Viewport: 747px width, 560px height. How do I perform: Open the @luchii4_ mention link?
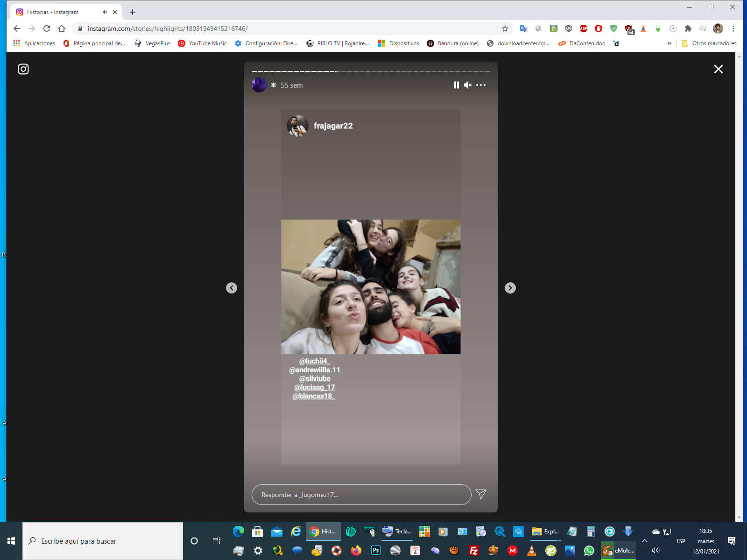[315, 361]
